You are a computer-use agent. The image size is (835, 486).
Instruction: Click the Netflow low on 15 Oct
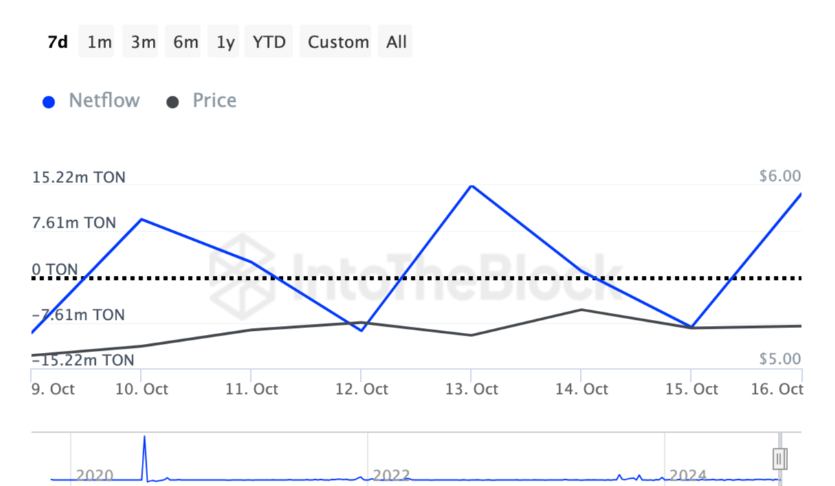692,327
